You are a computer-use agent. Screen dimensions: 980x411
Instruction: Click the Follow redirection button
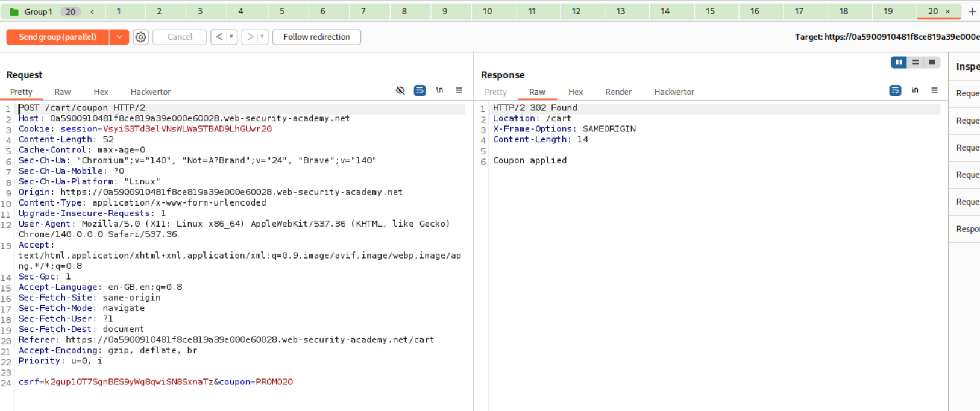[x=316, y=37]
